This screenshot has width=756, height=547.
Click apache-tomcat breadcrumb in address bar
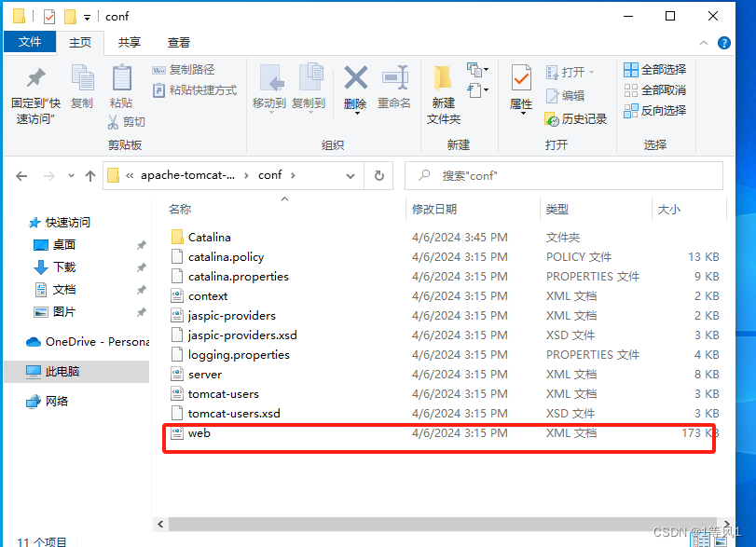point(187,175)
